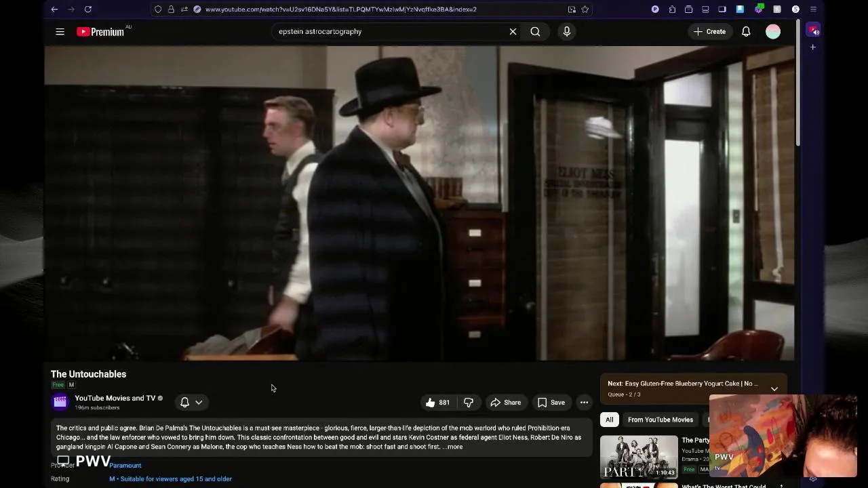Reload the page with refresh icon
This screenshot has height=488, width=868.
[87, 9]
